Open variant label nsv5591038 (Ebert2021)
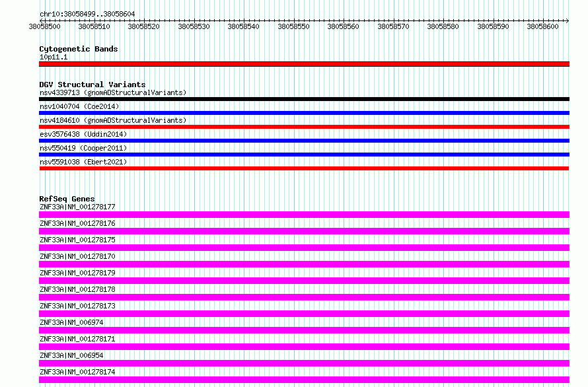 click(x=83, y=162)
